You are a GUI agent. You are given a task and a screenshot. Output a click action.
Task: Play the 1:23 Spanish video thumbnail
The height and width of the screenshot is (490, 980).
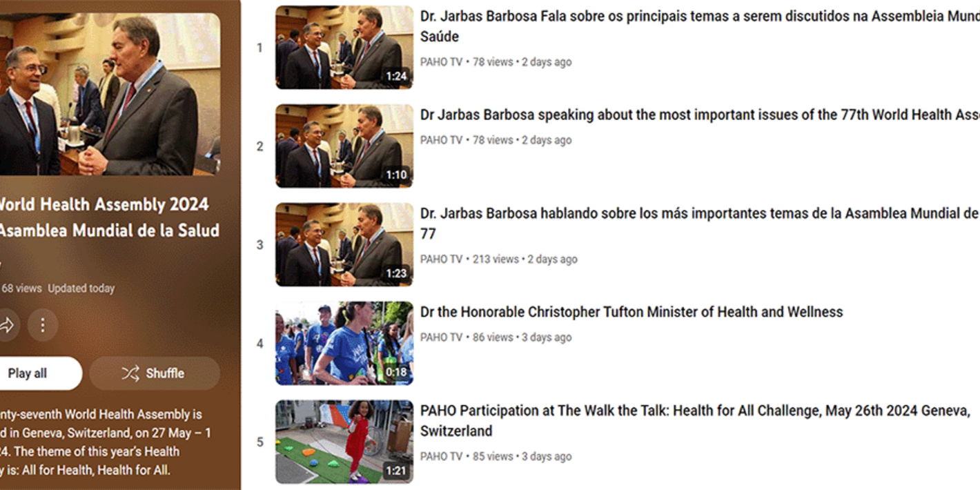[344, 245]
